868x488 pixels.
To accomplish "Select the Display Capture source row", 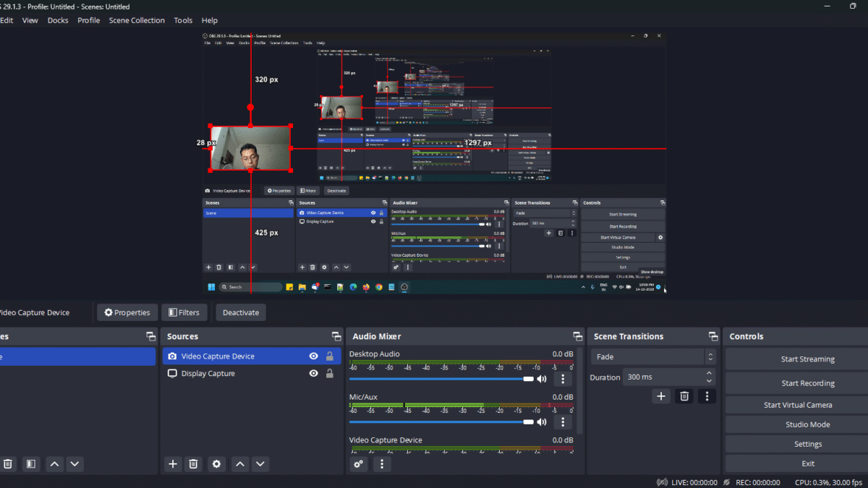I will pyautogui.click(x=252, y=374).
